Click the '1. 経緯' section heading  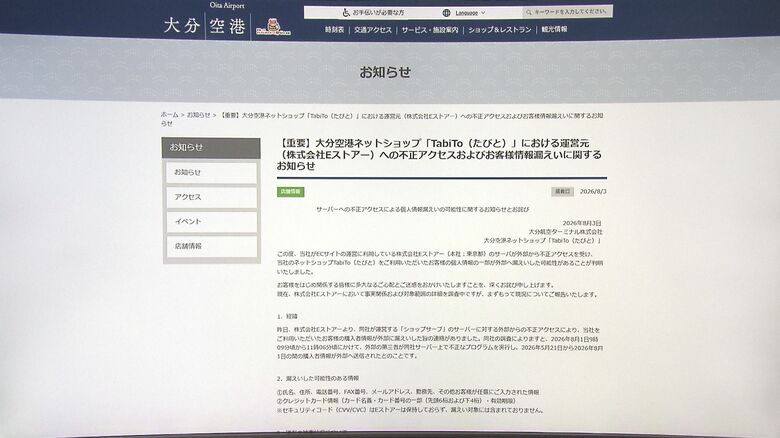click(287, 317)
